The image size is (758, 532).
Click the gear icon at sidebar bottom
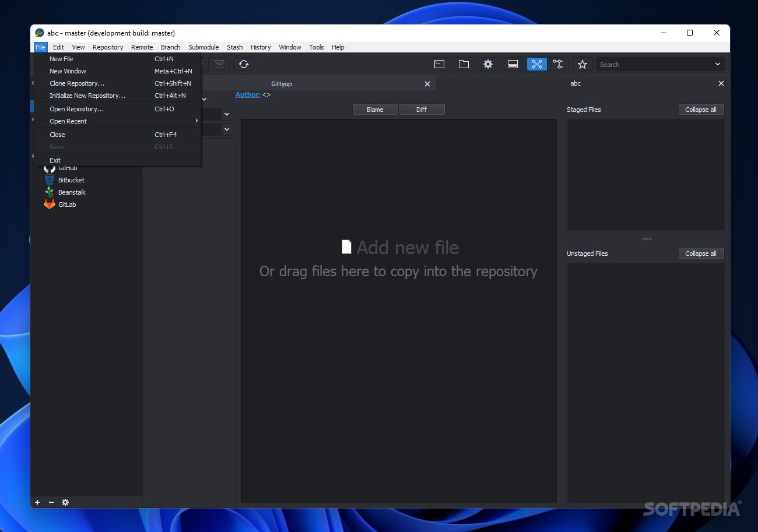tap(65, 502)
